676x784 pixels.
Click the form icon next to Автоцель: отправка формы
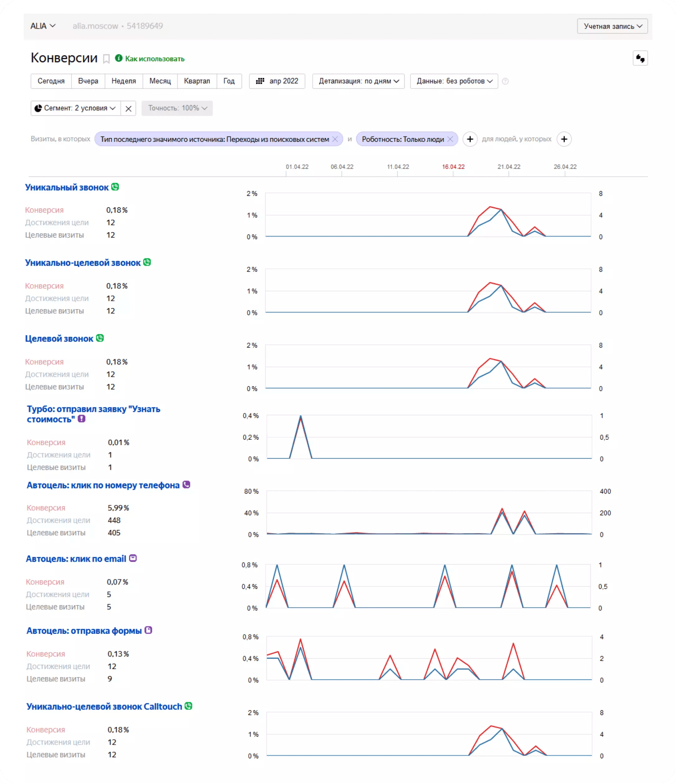click(x=148, y=630)
